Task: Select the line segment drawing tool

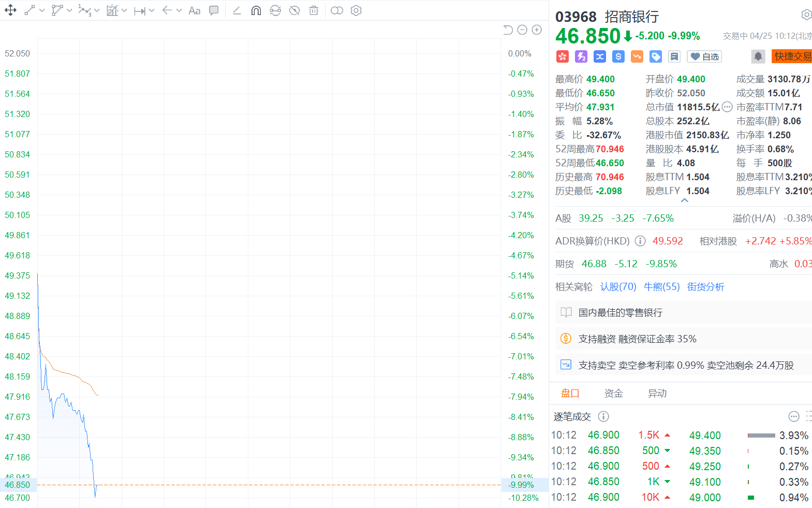Action: [x=30, y=10]
